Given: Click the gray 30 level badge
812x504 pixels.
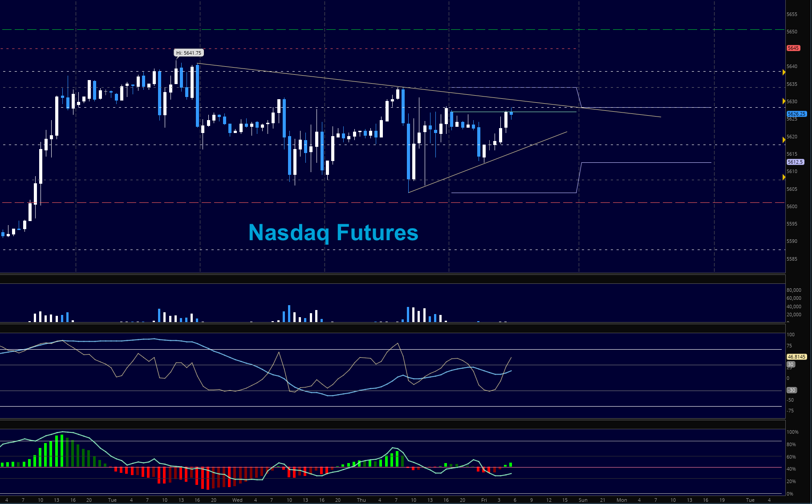Looking at the screenshot, I should pos(791,364).
